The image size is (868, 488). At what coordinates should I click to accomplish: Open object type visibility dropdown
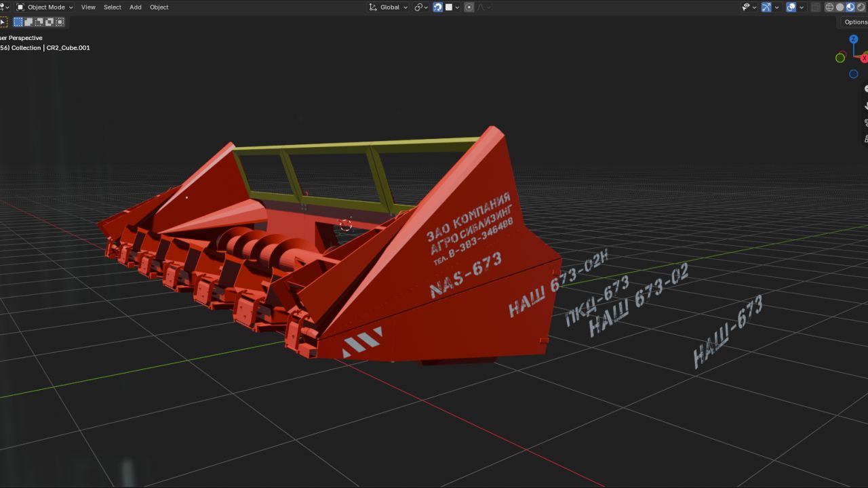pos(749,7)
